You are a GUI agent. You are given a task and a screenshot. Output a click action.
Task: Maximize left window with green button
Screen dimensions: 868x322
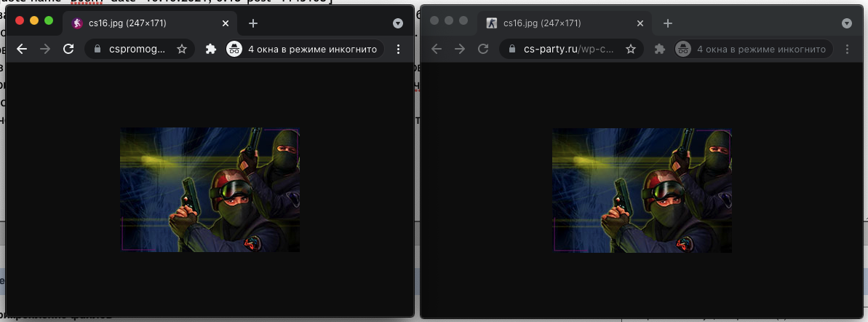(x=49, y=20)
